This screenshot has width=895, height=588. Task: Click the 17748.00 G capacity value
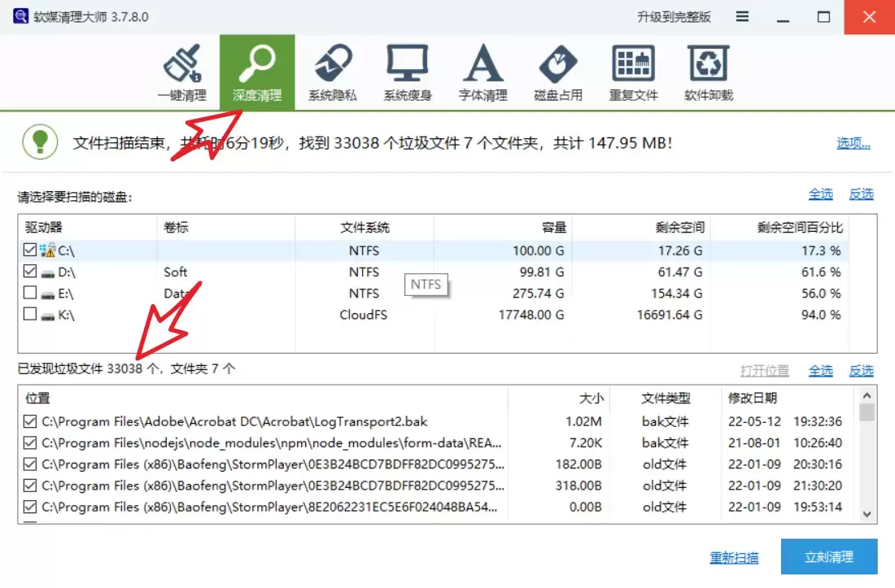pos(530,315)
